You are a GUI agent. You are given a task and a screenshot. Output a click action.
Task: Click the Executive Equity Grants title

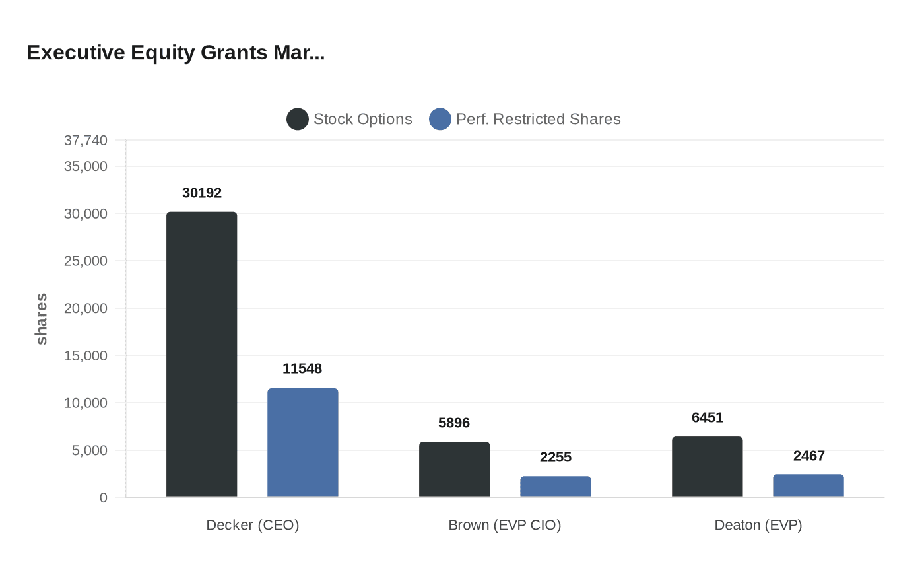(x=175, y=53)
